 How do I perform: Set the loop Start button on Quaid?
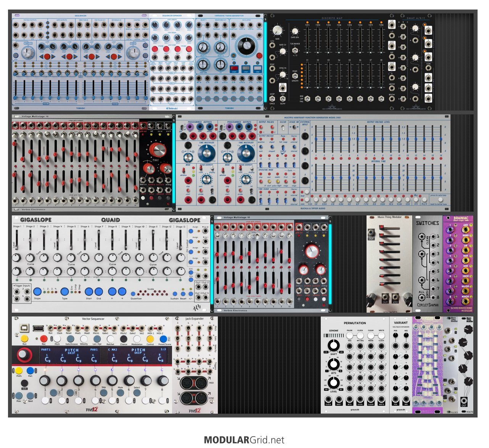point(89,292)
